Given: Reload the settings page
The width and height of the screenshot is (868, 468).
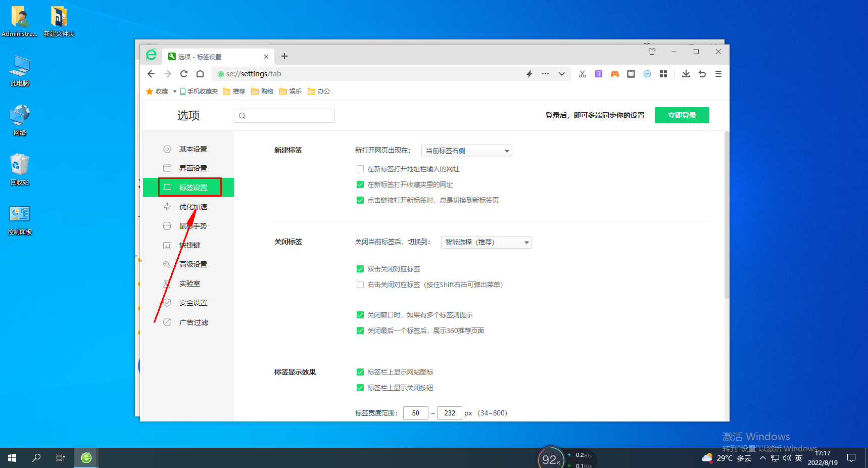Looking at the screenshot, I should coord(184,74).
